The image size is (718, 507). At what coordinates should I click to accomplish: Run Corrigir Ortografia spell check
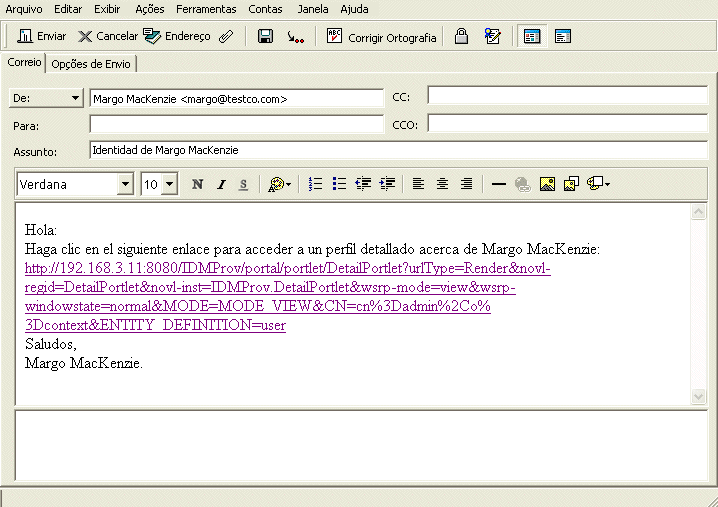click(381, 37)
